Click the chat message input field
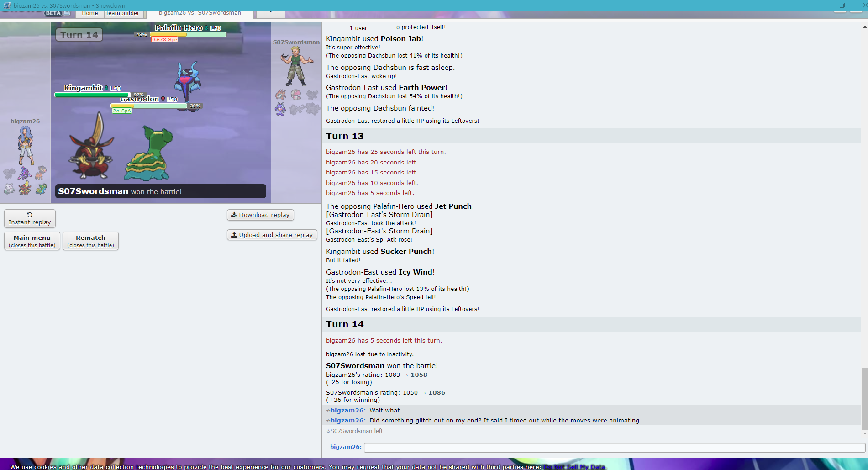 pos(614,448)
